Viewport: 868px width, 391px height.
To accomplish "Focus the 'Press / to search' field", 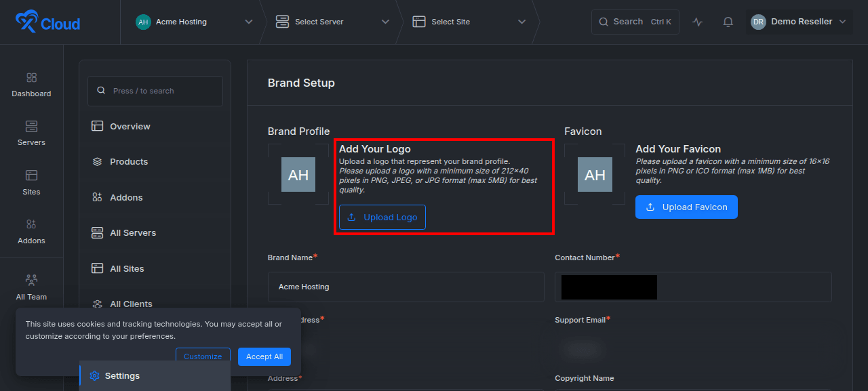I will pyautogui.click(x=155, y=91).
